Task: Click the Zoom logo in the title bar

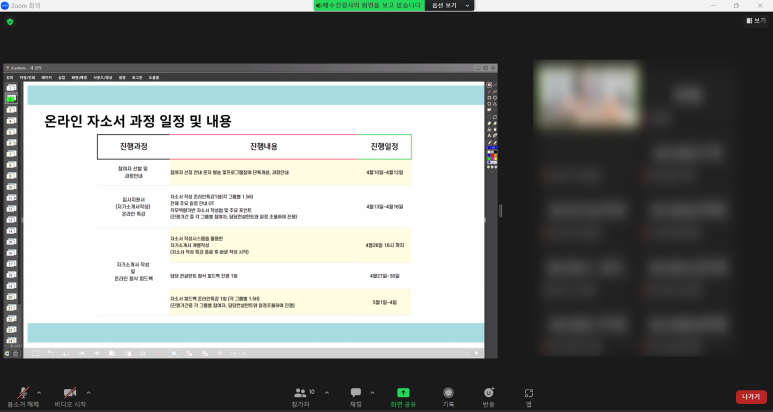Action: [5, 5]
